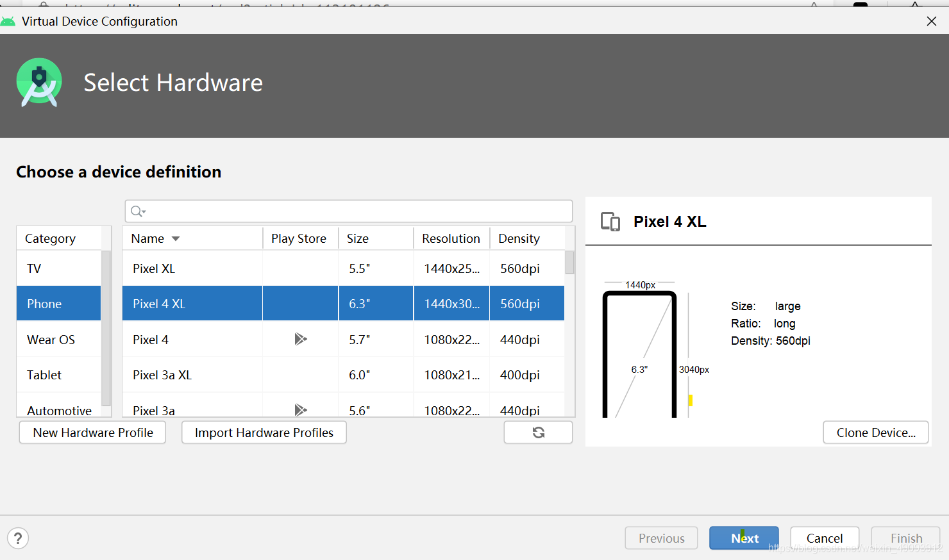Click the Clone Device... button
This screenshot has width=949, height=560.
tap(876, 432)
